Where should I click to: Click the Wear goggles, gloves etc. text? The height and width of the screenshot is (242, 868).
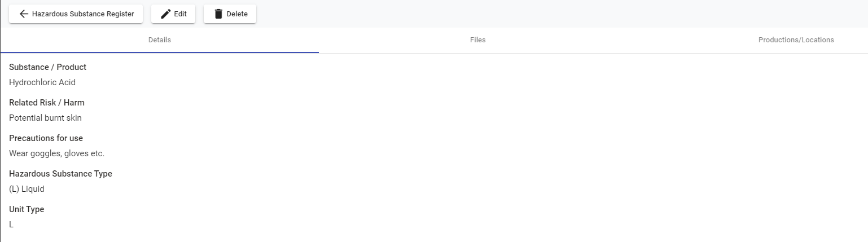tap(56, 153)
